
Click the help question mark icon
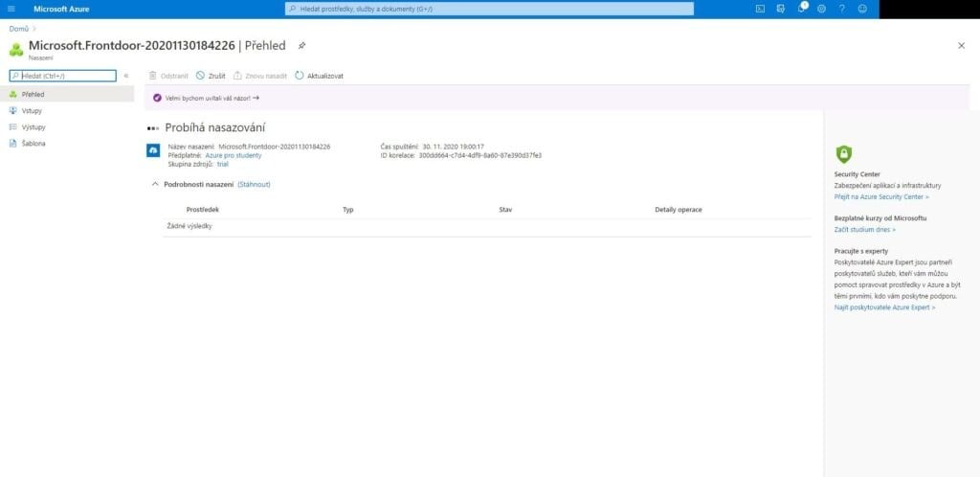pos(841,9)
